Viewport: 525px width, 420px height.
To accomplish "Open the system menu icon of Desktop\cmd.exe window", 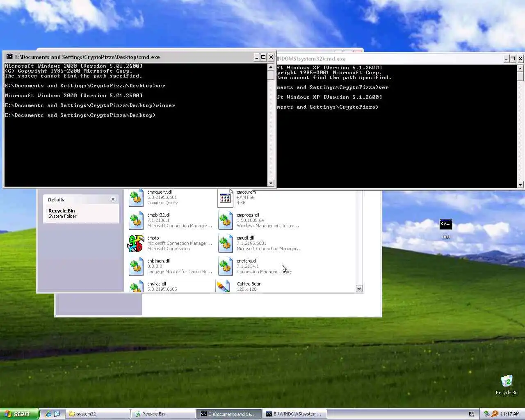I will click(x=9, y=57).
